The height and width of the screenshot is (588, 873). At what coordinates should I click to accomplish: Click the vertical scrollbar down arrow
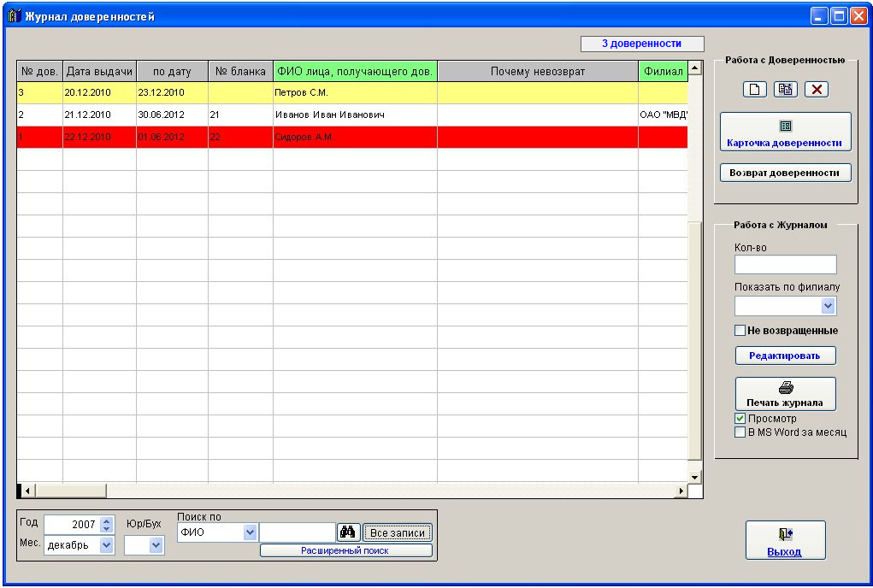pos(695,477)
